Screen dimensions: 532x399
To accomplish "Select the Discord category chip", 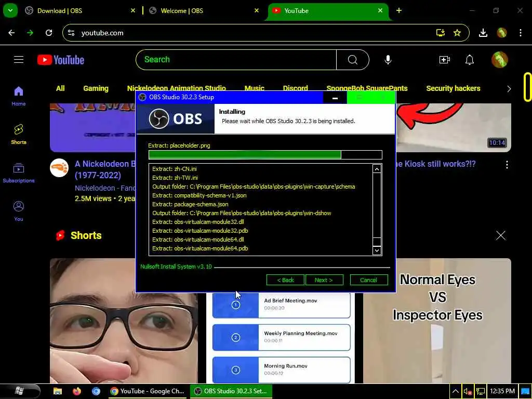I will [295, 88].
